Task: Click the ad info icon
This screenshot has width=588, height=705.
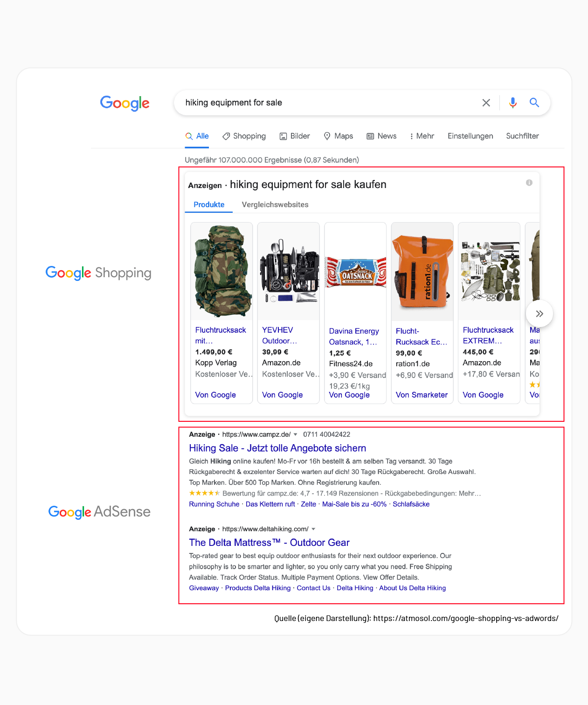Action: pyautogui.click(x=529, y=183)
